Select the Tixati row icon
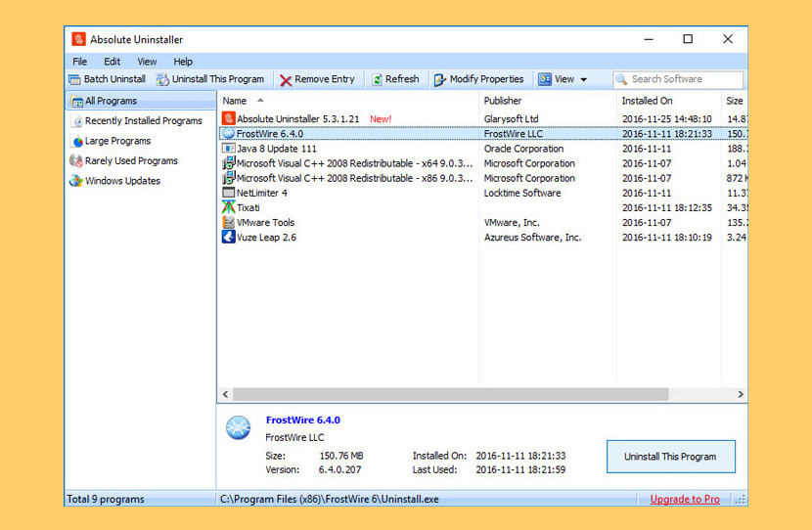Viewport: 812px width, 530px height. [228, 207]
